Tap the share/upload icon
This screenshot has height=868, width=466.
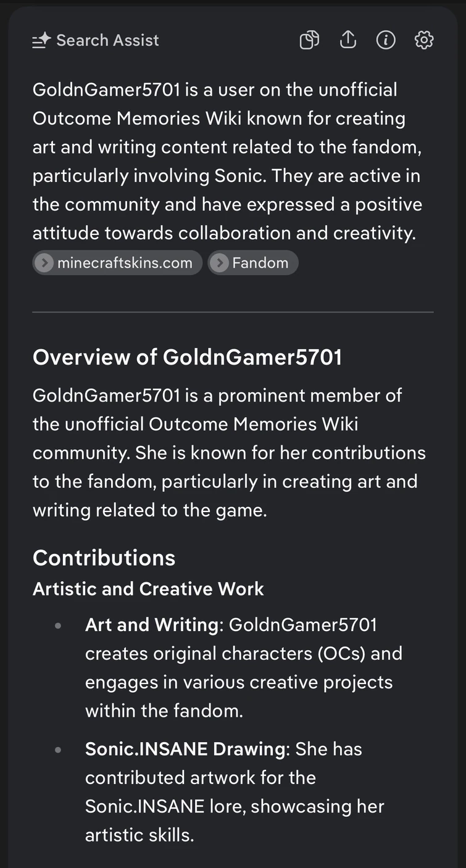348,40
